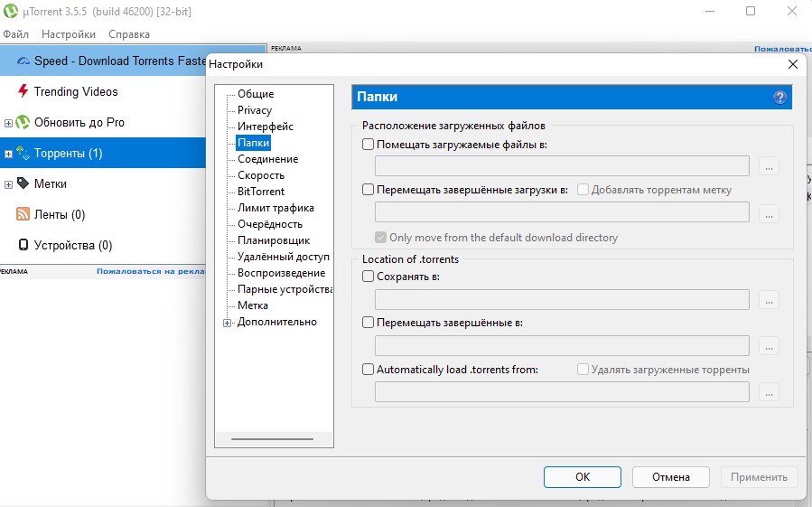Expand the 'Обновить до Pro' sidebar node

tap(8, 124)
